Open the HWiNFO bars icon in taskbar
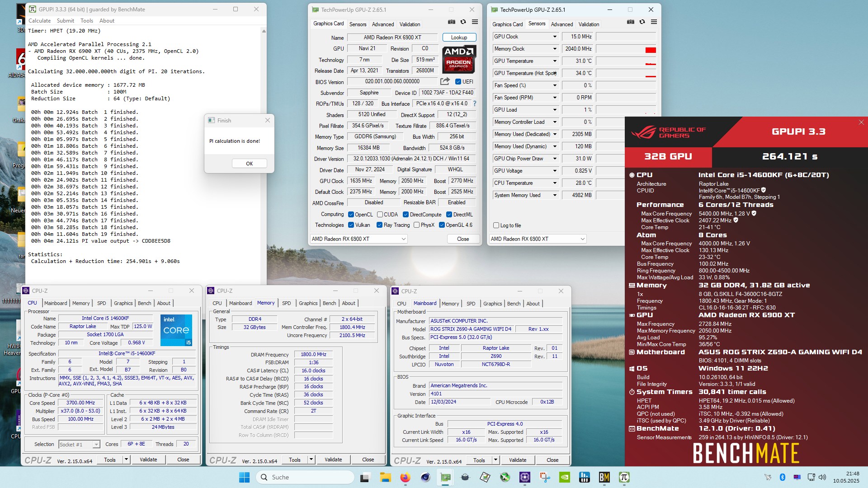The image size is (868, 488). [585, 477]
